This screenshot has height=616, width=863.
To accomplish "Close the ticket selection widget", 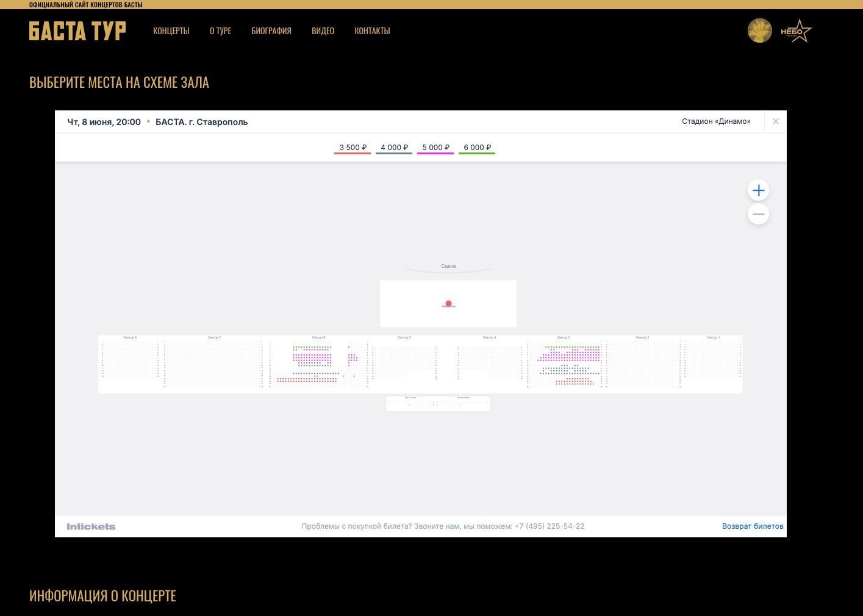I will pyautogui.click(x=776, y=121).
